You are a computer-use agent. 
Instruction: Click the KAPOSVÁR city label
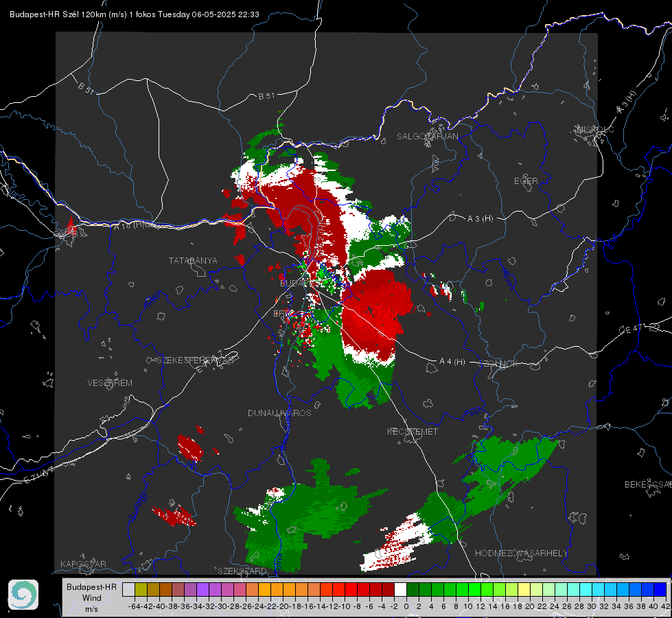point(83,564)
